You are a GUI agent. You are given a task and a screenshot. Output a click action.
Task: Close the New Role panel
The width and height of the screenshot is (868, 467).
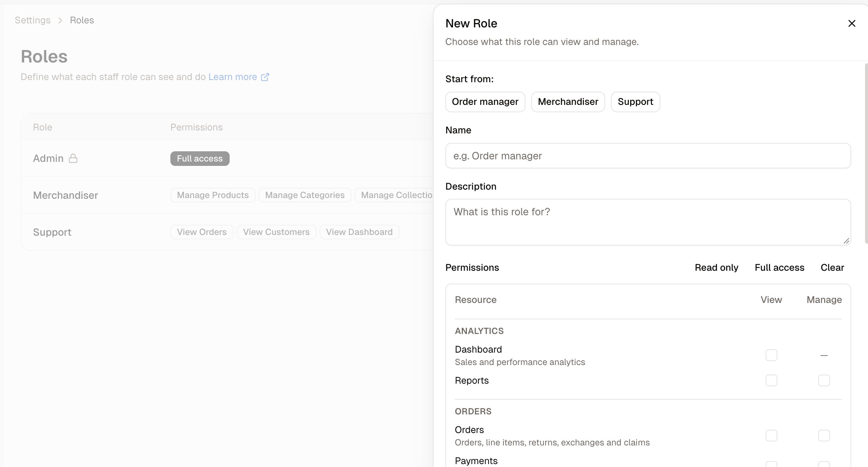pyautogui.click(x=852, y=23)
